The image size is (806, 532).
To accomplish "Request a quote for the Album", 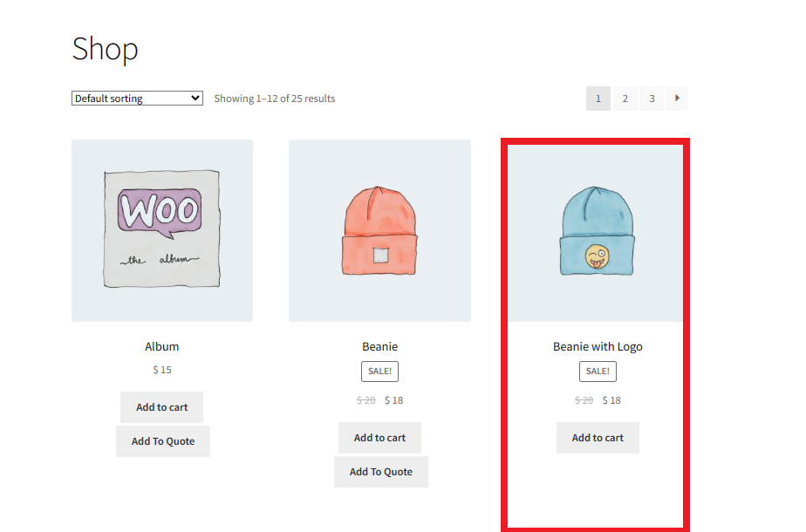I will [x=162, y=441].
